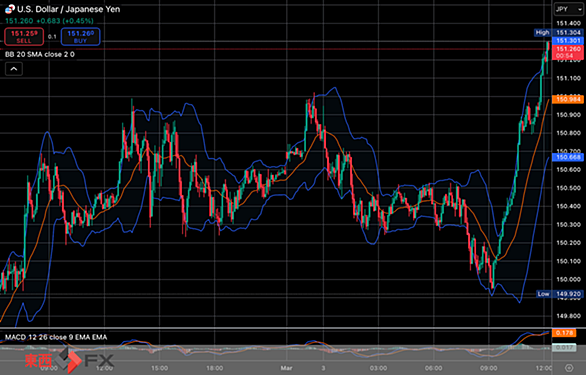Image resolution: width=586 pixels, height=375 pixels.
Task: Click the orange 0.178 MACD value tag
Action: point(564,333)
